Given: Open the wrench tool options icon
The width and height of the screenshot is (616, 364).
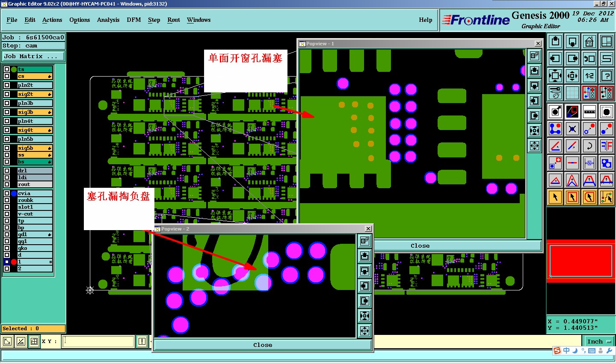Looking at the screenshot, I should click(x=555, y=92).
